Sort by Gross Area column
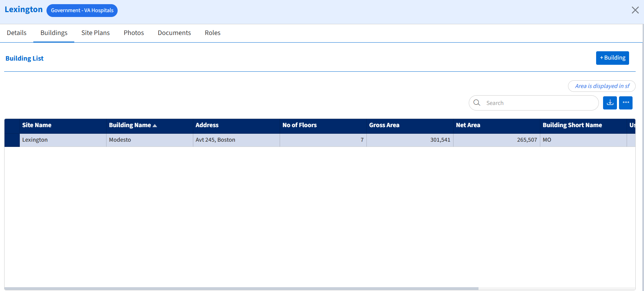 pyautogui.click(x=384, y=125)
